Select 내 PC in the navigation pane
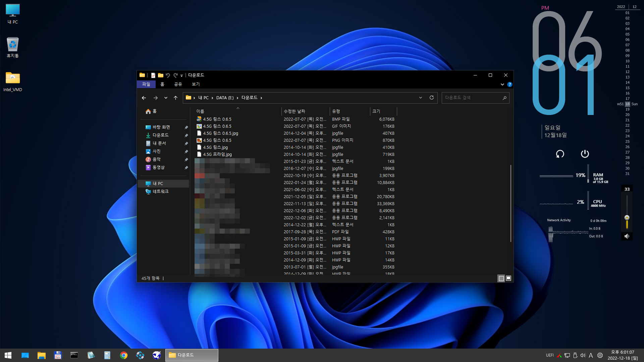This screenshot has height=362, width=644. point(164,183)
